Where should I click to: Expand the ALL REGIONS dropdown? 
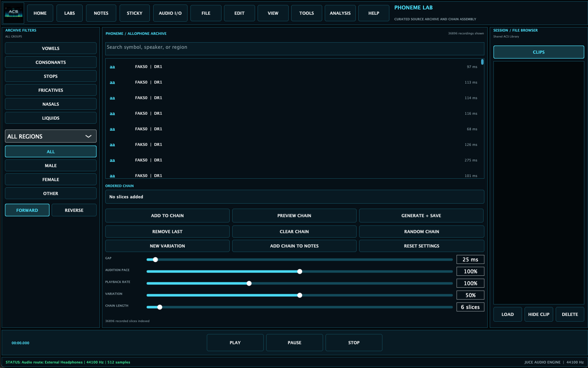pos(51,136)
